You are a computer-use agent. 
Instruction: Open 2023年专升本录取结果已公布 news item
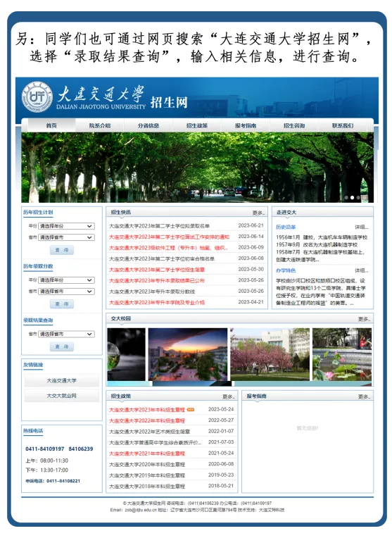[x=157, y=281]
